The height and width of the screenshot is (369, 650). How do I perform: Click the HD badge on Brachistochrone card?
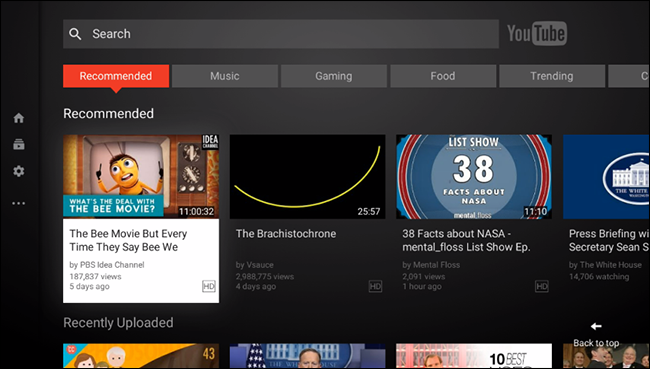(375, 286)
